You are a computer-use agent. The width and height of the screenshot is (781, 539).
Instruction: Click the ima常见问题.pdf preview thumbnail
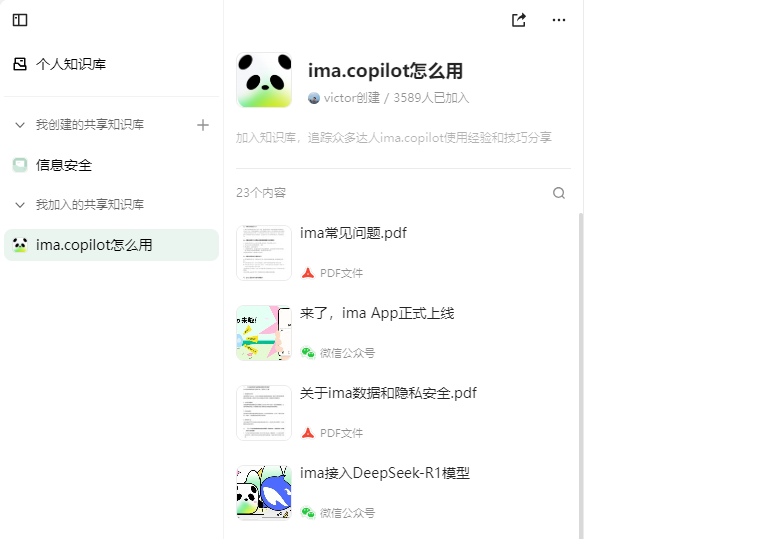[x=264, y=252]
